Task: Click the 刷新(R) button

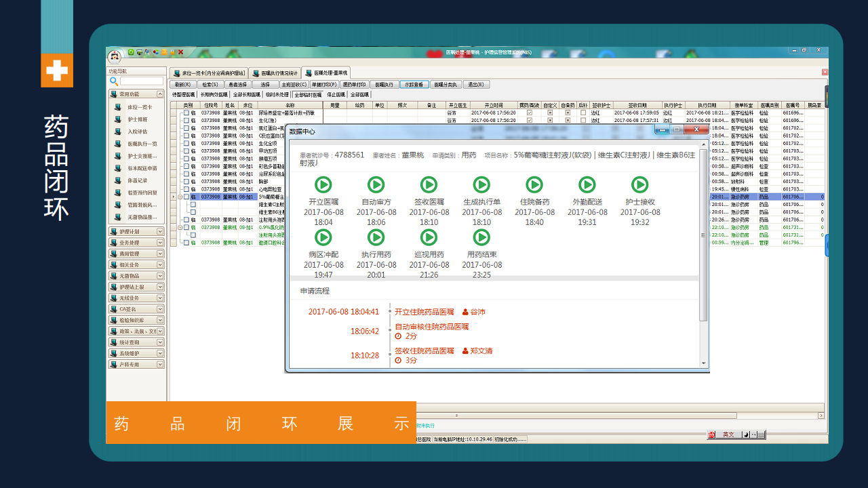Action: click(182, 85)
